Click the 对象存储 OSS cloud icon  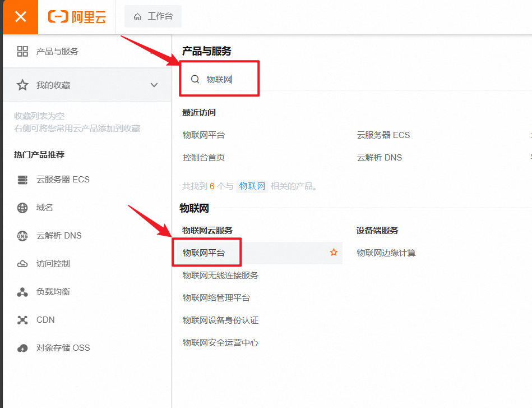pos(22,348)
